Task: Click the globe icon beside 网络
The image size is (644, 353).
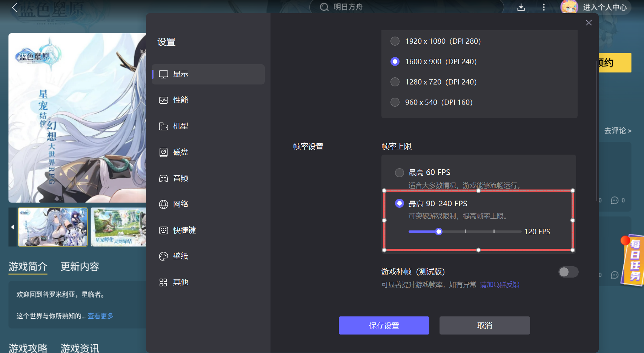Action: [163, 204]
